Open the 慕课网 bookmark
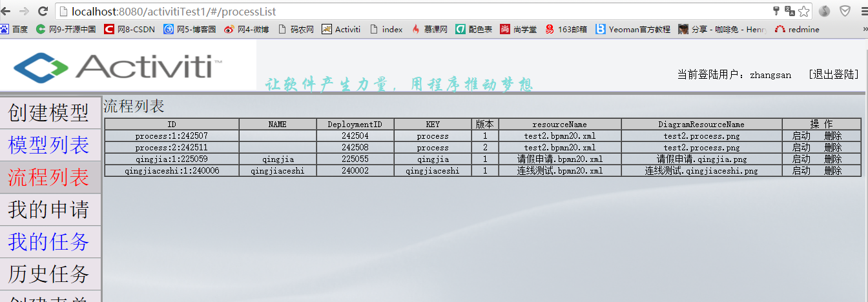This screenshot has width=868, height=302. pos(429,29)
